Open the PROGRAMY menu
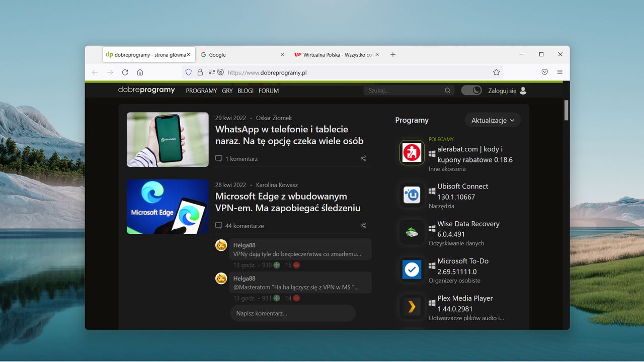Image resolution: width=644 pixels, height=362 pixels. (201, 91)
